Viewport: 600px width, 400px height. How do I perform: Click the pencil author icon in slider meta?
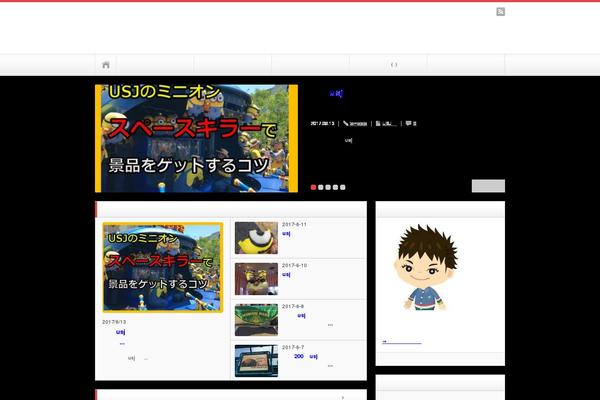(346, 123)
